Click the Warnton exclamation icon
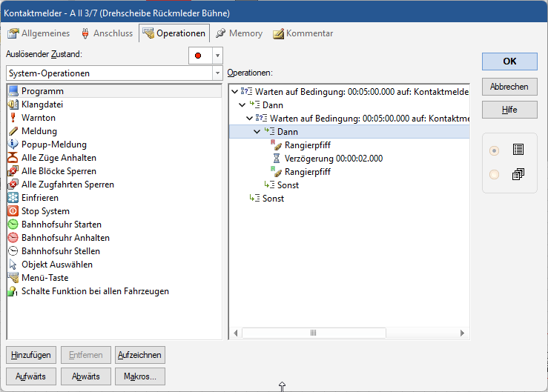Screen dimensions: 548x392 coord(13,118)
